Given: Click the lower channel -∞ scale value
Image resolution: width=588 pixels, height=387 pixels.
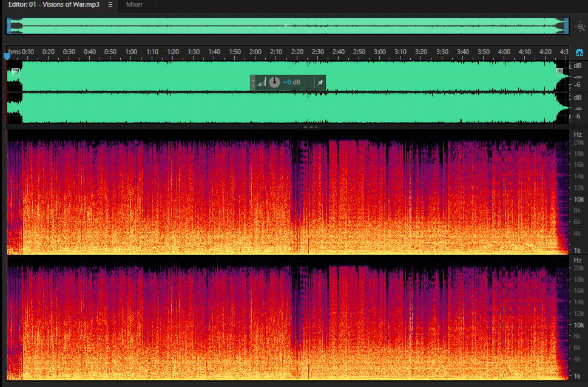Looking at the screenshot, I should tap(578, 109).
